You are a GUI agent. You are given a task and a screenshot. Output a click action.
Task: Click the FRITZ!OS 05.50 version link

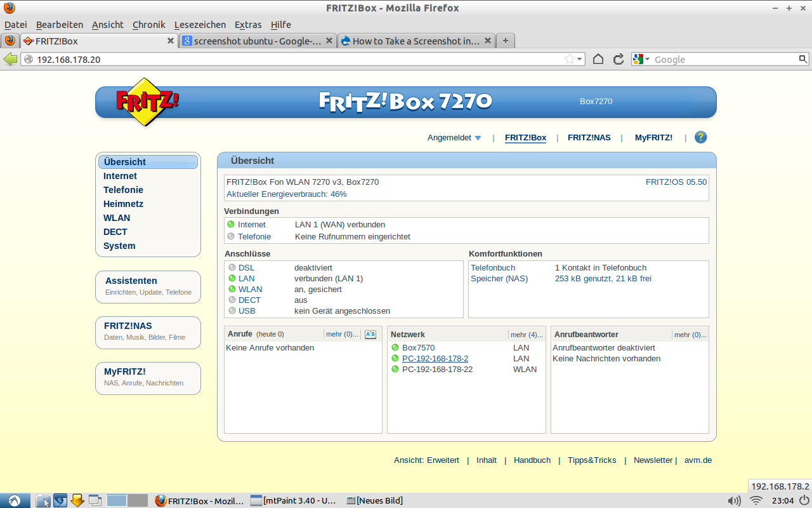(676, 182)
